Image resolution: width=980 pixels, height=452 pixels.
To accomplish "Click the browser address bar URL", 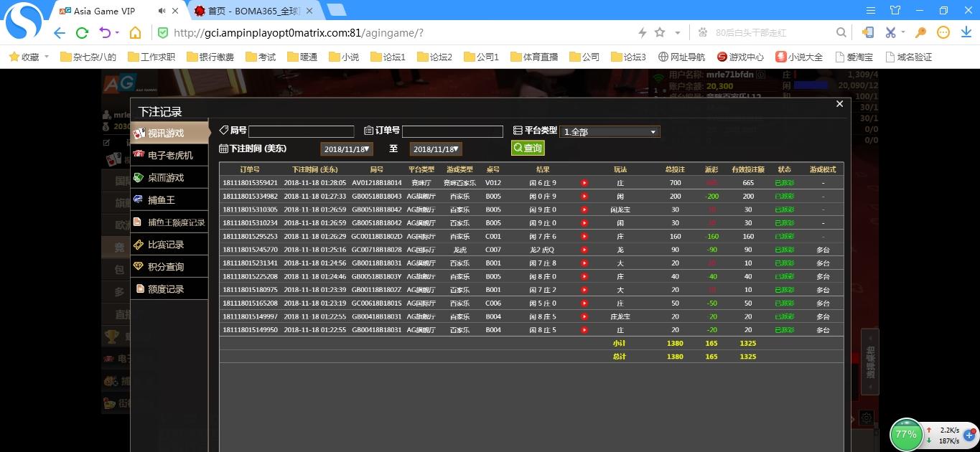I will (299, 33).
